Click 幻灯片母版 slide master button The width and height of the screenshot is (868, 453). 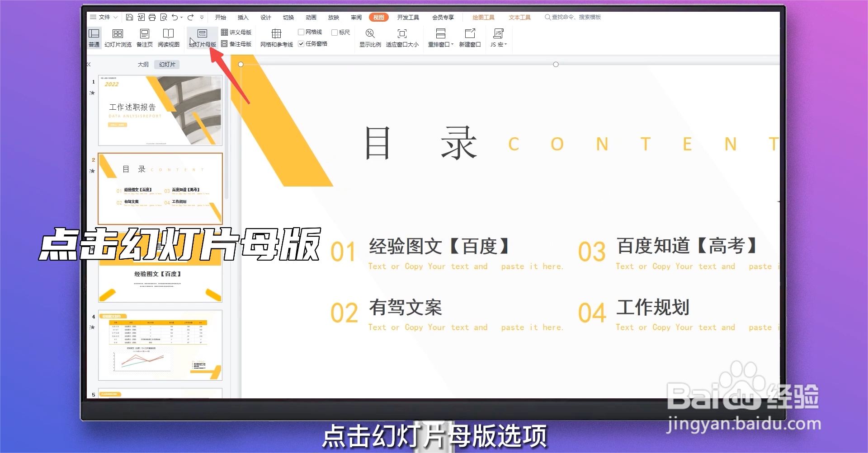coord(203,38)
